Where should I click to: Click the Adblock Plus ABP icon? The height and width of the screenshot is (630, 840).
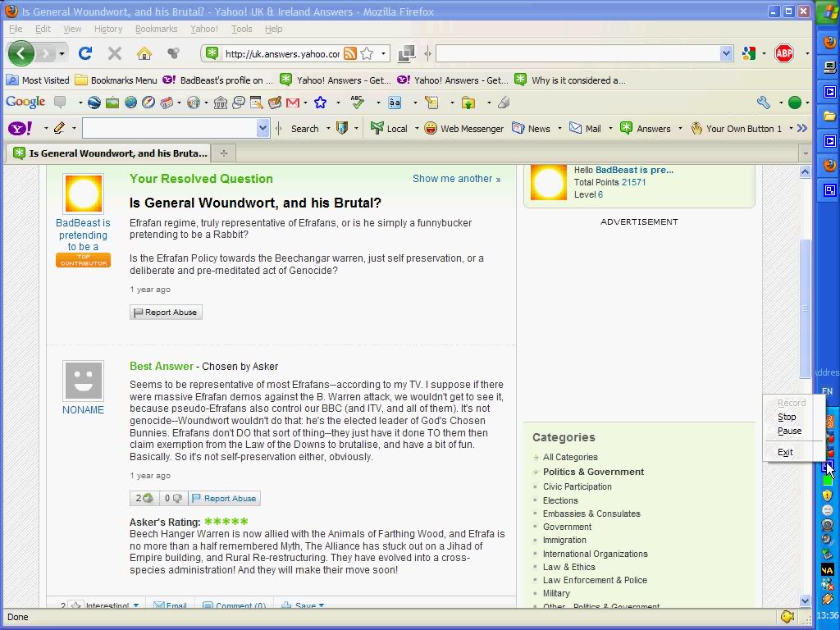point(783,53)
